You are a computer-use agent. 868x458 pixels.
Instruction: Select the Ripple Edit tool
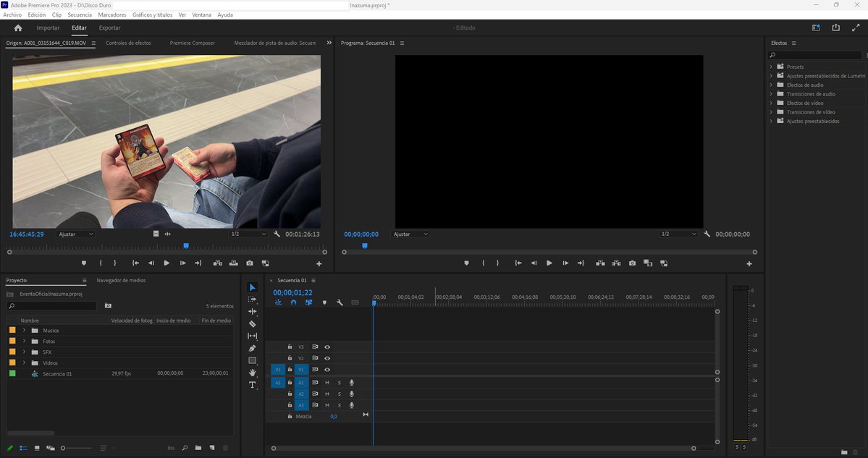click(253, 311)
